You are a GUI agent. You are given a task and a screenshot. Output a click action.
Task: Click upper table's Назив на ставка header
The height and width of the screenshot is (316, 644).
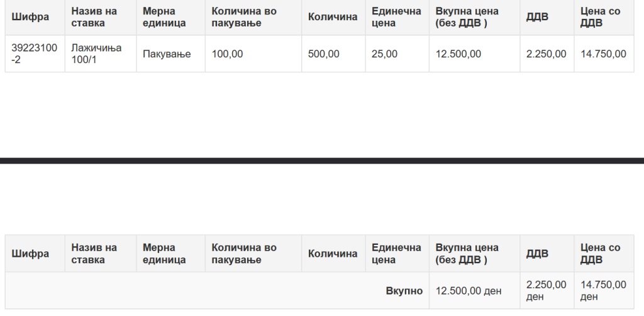[x=94, y=17]
